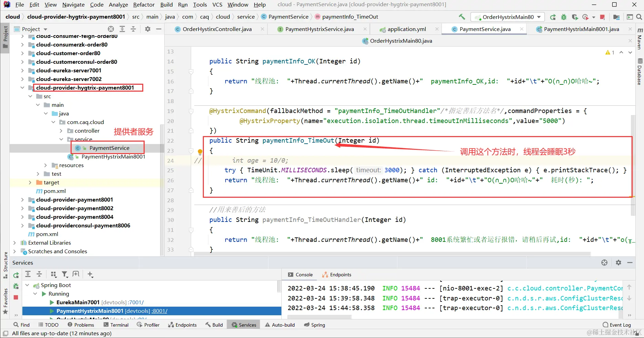
Task: Go to next highlighted error arrow
Action: pyautogui.click(x=630, y=52)
